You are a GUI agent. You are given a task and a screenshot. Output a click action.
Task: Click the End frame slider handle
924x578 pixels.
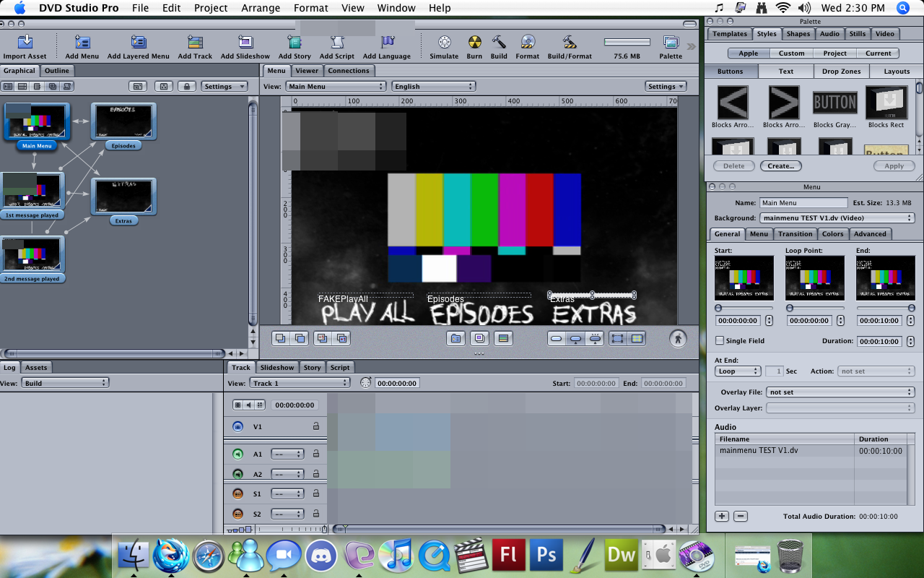[x=912, y=308]
